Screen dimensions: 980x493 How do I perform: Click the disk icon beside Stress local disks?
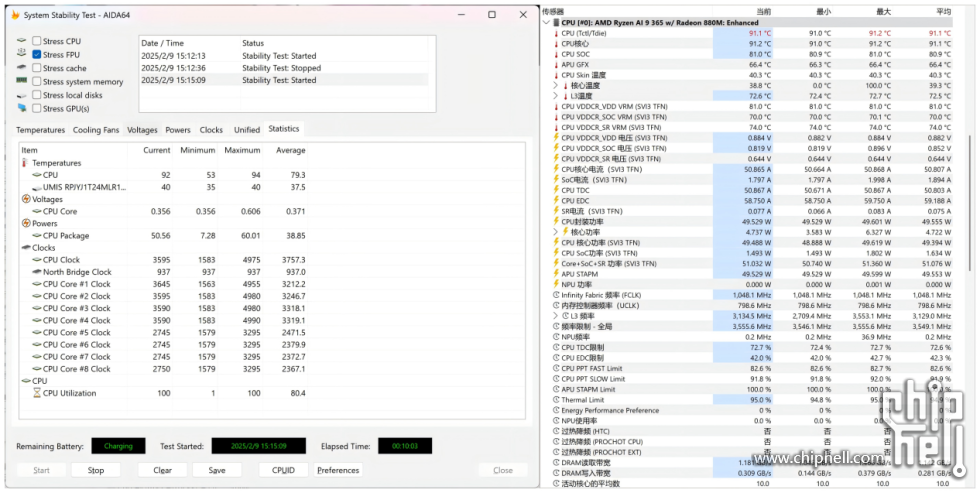tap(22, 95)
